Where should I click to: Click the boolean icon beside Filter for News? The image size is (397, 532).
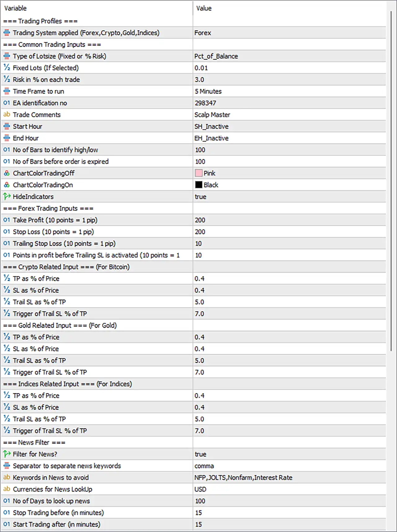pos(7,454)
